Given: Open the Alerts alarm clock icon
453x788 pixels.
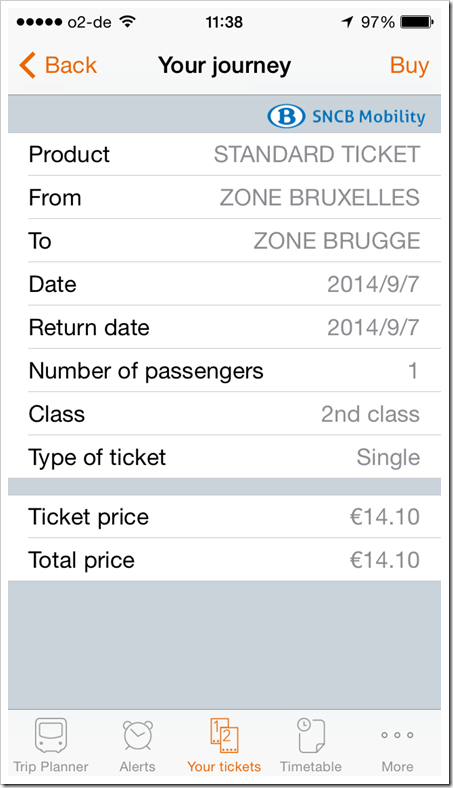Looking at the screenshot, I should [137, 736].
